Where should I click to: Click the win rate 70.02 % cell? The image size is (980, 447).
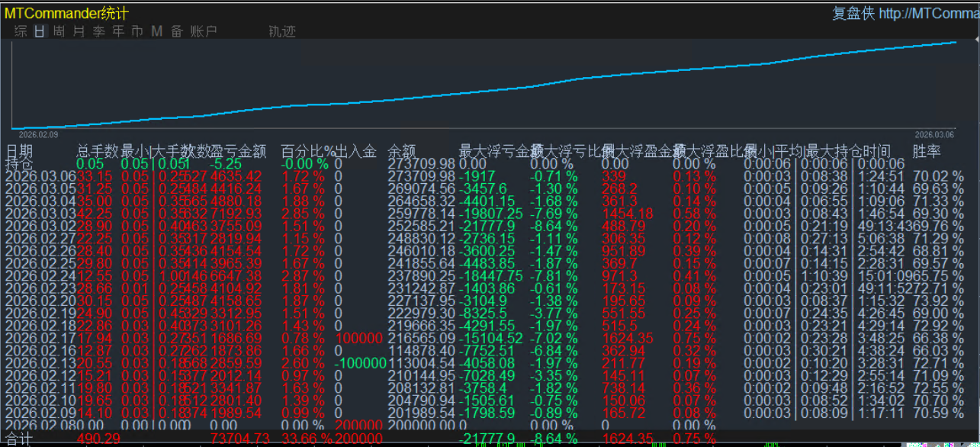[938, 176]
